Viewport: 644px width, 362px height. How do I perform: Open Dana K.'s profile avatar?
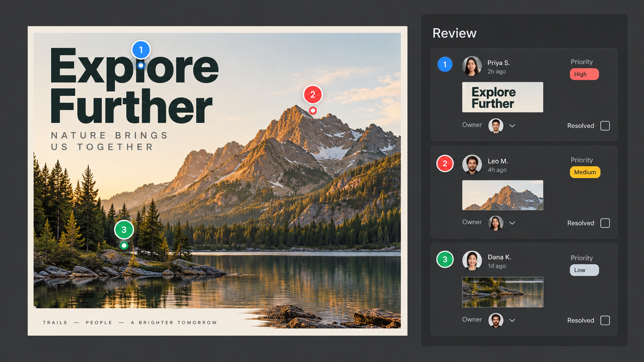472,260
